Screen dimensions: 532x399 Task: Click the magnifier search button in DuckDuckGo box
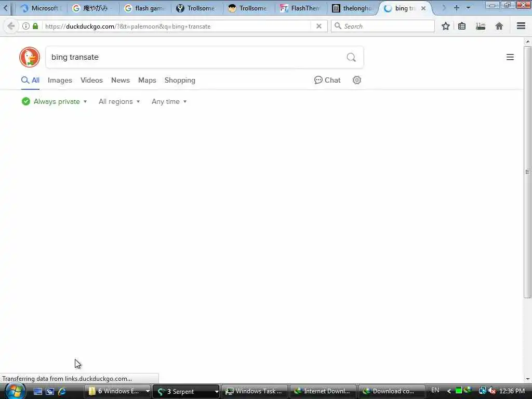(x=351, y=57)
